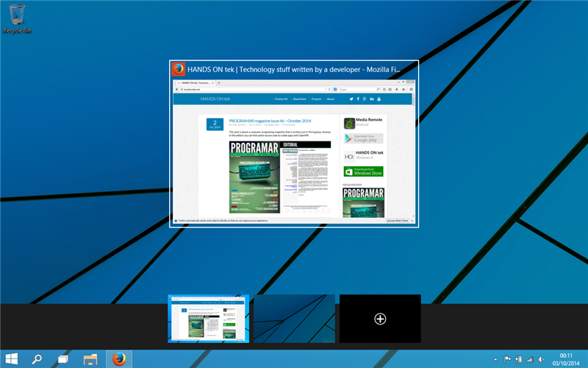This screenshot has height=368, width=588.
Task: Show hidden system tray icons
Action: pyautogui.click(x=495, y=359)
